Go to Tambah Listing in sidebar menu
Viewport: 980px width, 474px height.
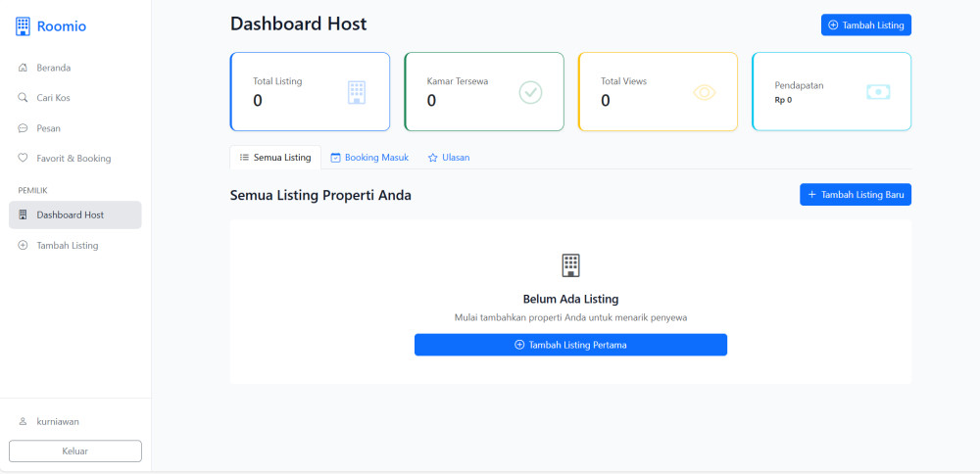pyautogui.click(x=67, y=246)
